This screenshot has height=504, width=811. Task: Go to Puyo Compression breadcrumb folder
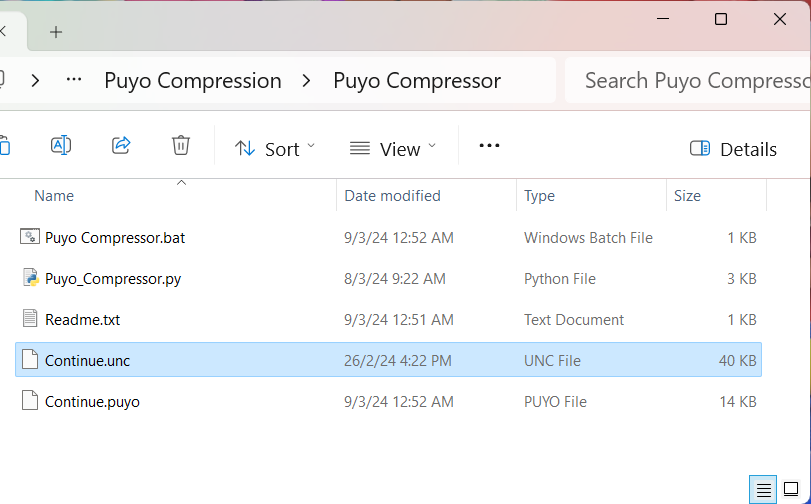pyautogui.click(x=193, y=81)
